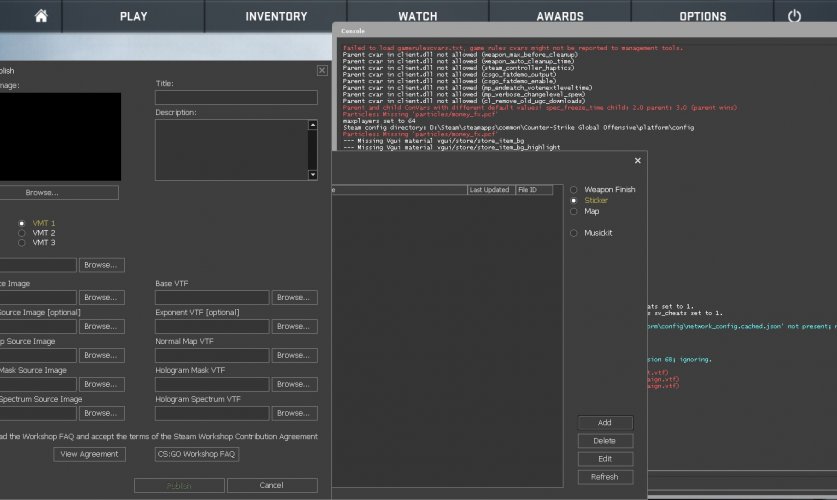Go to the Home icon

(41, 16)
